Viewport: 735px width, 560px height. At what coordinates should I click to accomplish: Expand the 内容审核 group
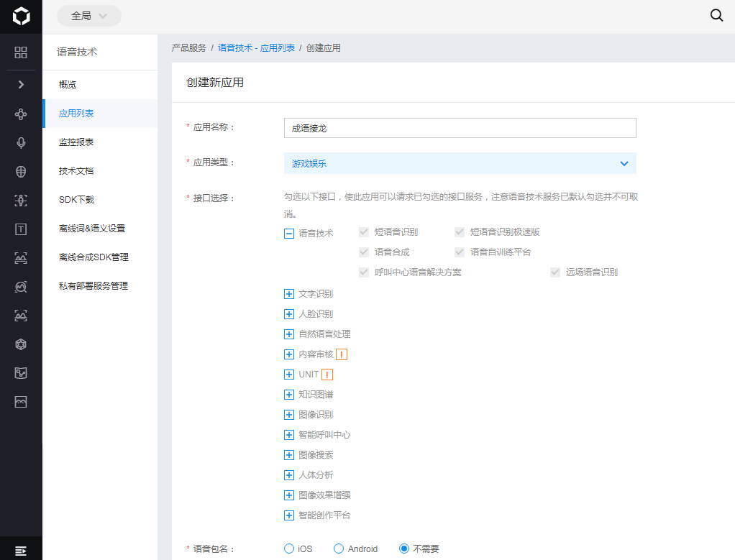point(289,354)
